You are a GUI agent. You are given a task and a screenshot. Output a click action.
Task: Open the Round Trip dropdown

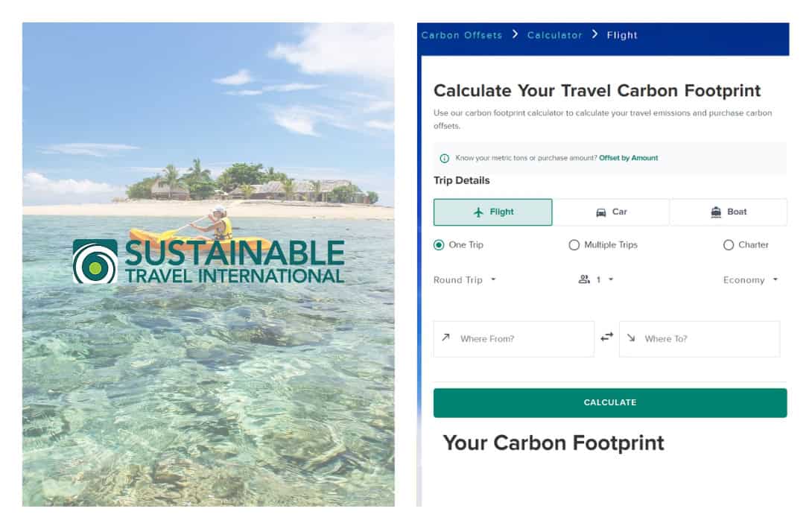coord(463,279)
